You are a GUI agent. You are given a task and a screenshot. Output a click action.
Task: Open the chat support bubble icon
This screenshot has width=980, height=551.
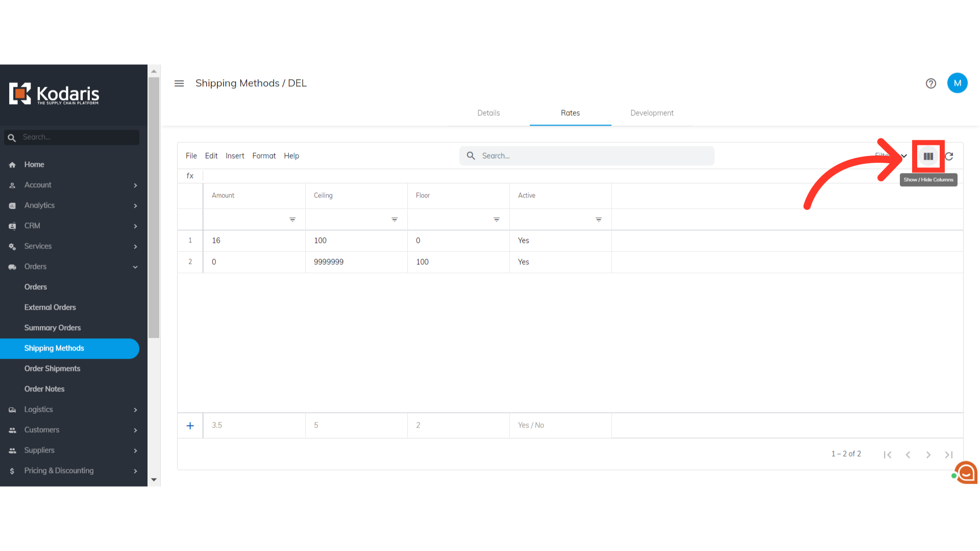pos(966,472)
